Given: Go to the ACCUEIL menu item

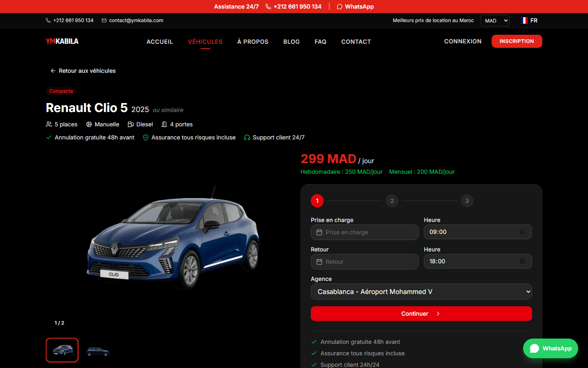Looking at the screenshot, I should click(160, 42).
